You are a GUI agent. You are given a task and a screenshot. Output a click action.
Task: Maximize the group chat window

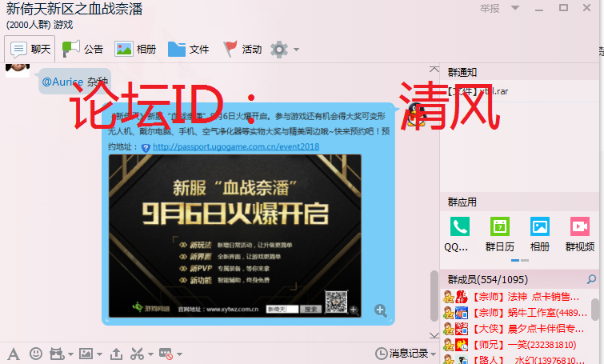(x=563, y=8)
